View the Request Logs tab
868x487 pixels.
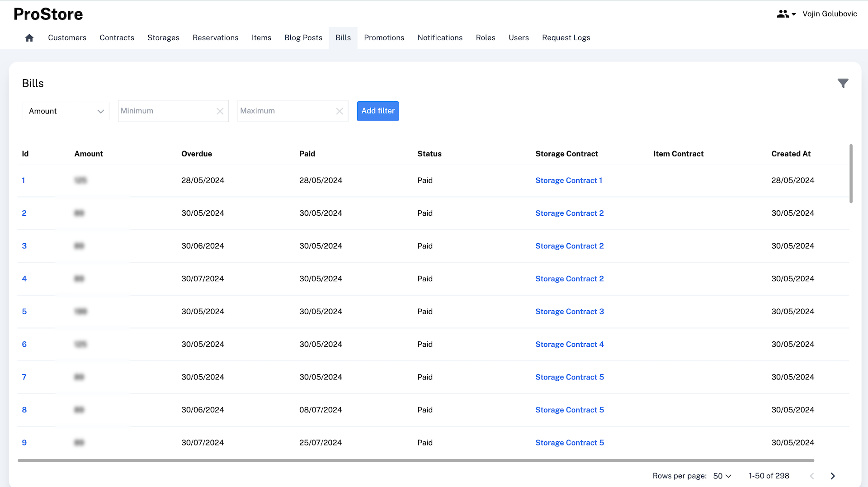(x=566, y=38)
